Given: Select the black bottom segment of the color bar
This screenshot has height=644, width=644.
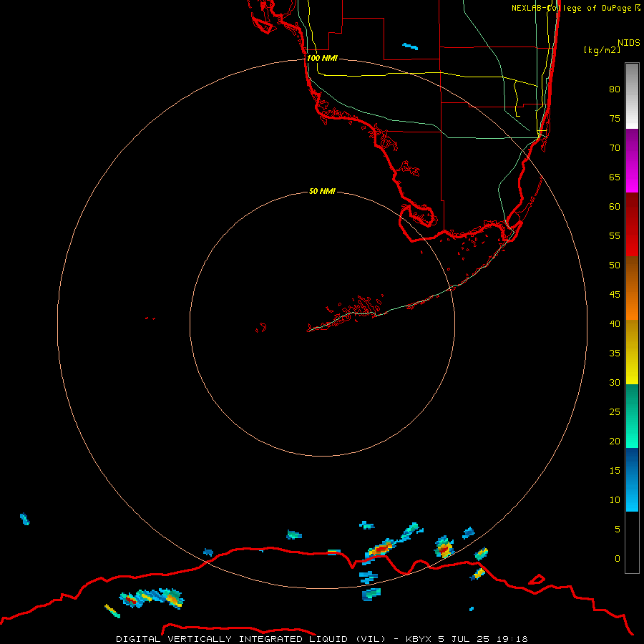Looking at the screenshot, I should tap(632, 542).
